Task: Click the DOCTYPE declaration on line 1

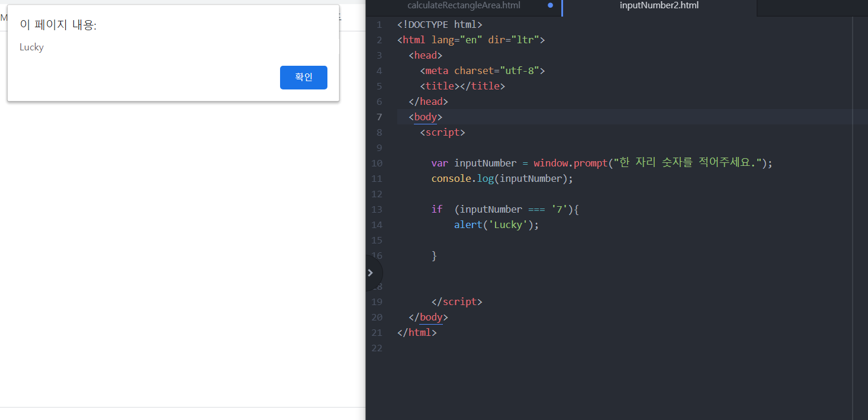Action: [440, 24]
